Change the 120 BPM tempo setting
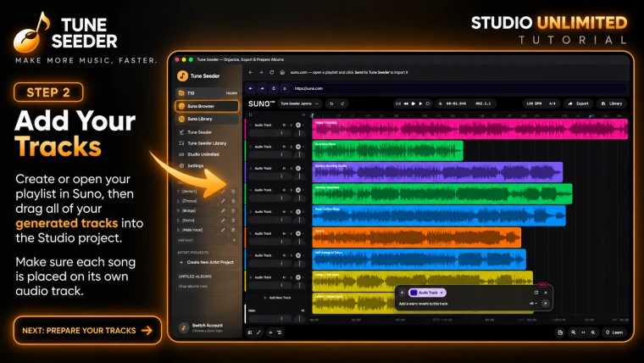The width and height of the screenshot is (644, 363). point(534,103)
